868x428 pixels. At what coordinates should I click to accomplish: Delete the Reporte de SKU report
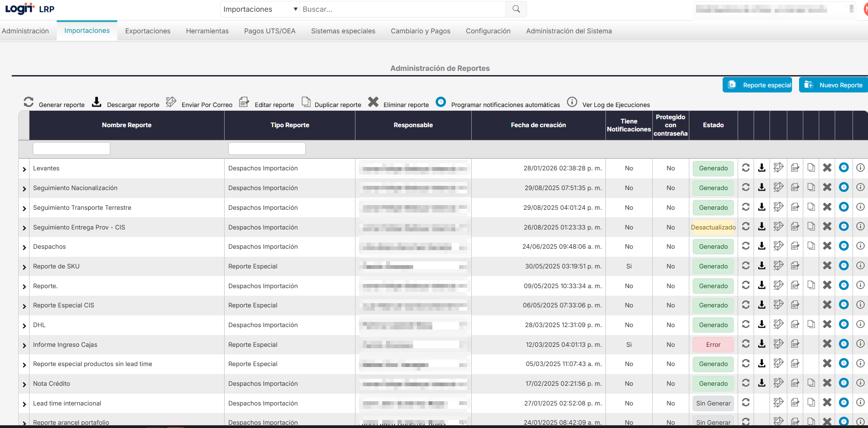(x=827, y=266)
